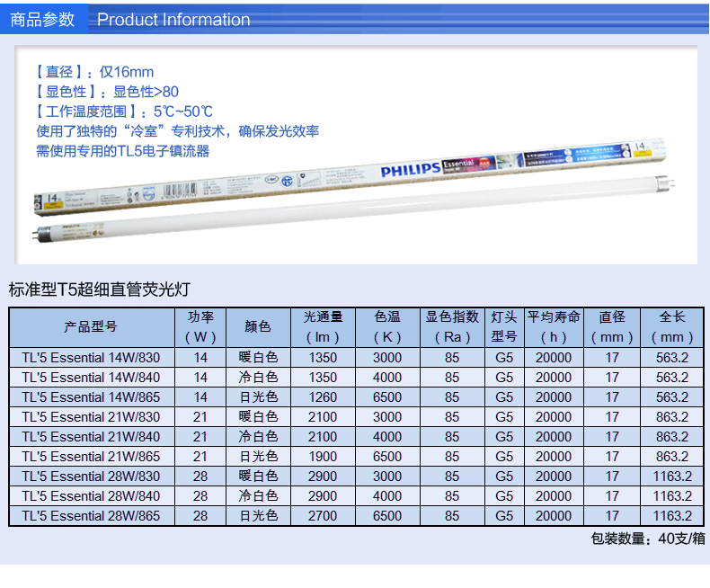Click 863.2 length in the 21W/865 row

coord(672,457)
